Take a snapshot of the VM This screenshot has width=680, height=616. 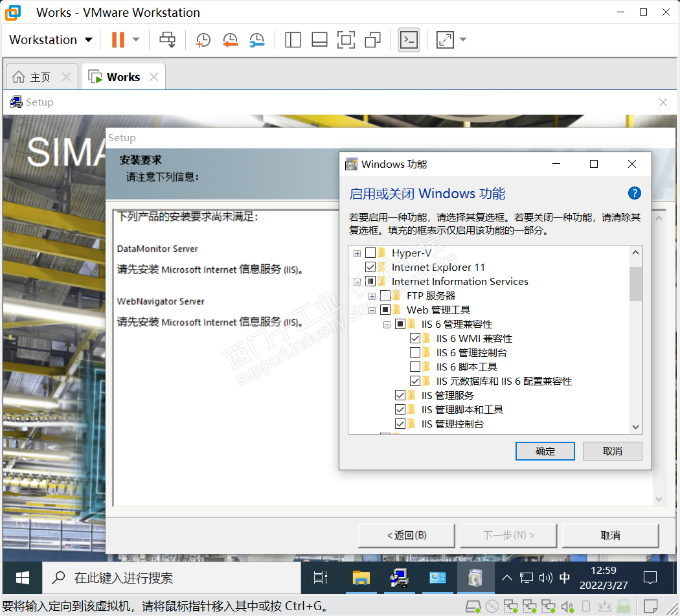(203, 40)
